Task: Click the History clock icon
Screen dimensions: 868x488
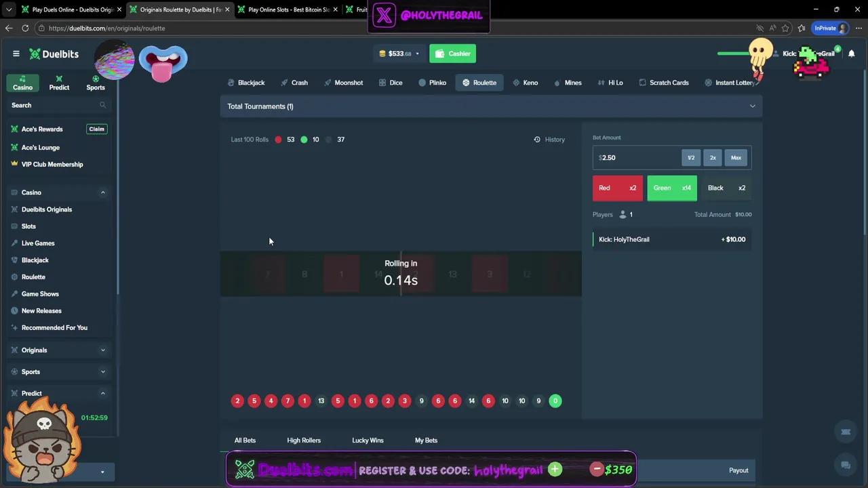Action: point(537,140)
